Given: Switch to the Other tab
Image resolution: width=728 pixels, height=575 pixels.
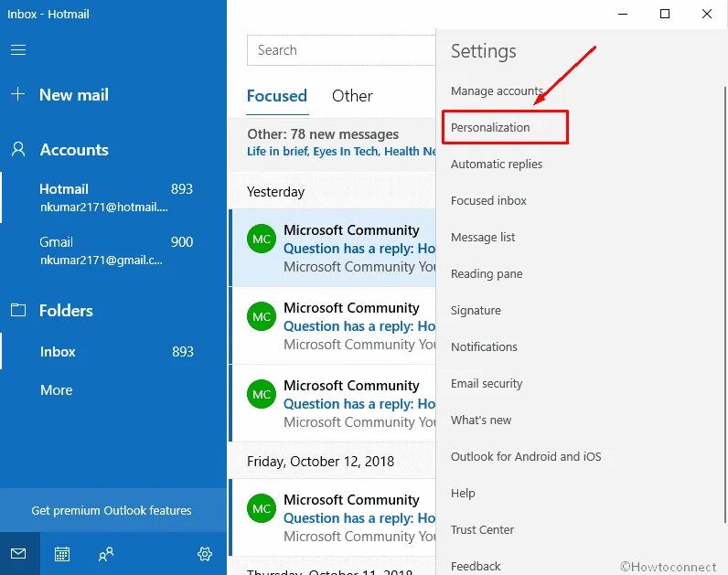Looking at the screenshot, I should pos(352,96).
